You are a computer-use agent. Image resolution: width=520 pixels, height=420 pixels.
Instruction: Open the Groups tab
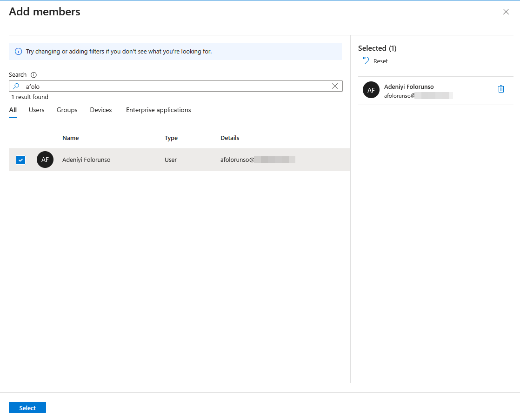67,110
